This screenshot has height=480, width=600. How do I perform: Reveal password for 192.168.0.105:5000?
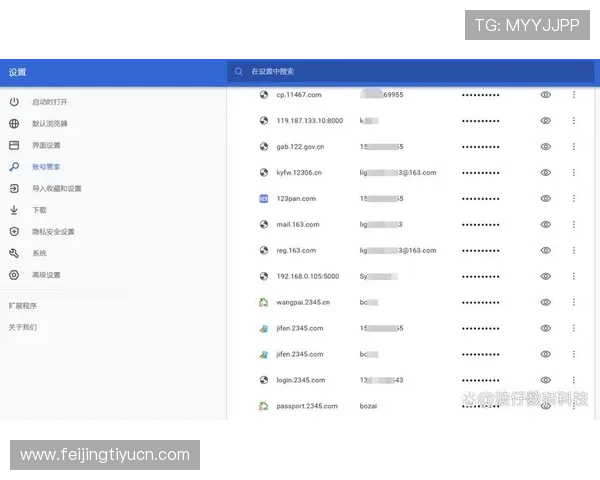coord(546,276)
